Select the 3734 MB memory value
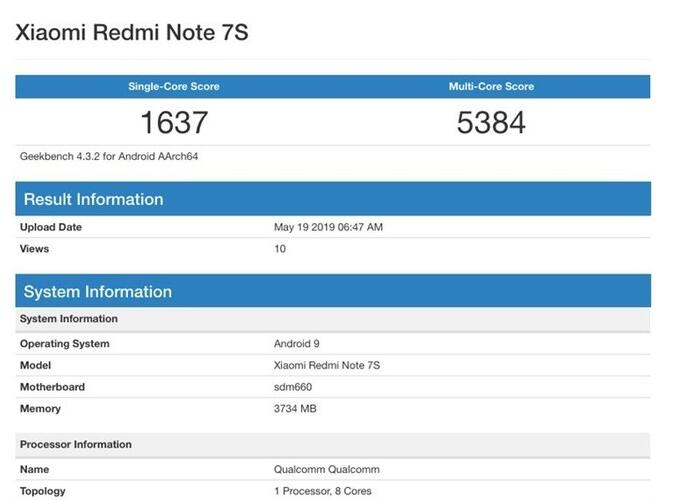This screenshot has width=676, height=500. click(297, 409)
